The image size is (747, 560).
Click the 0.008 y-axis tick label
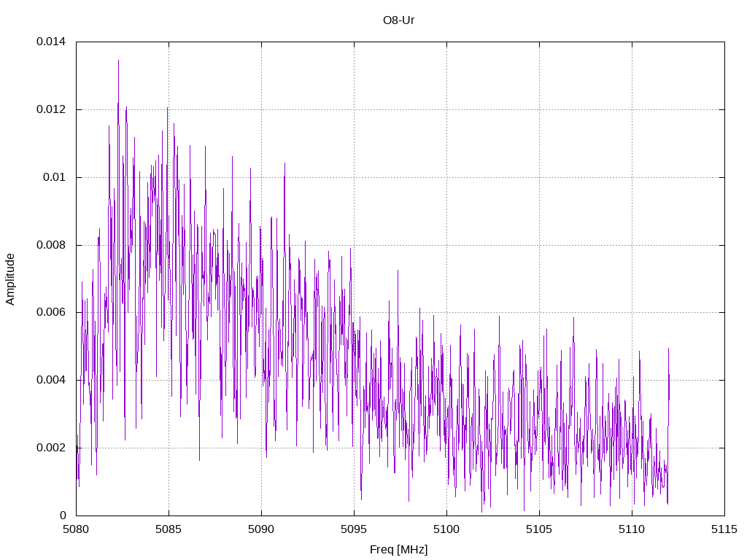tap(51, 245)
